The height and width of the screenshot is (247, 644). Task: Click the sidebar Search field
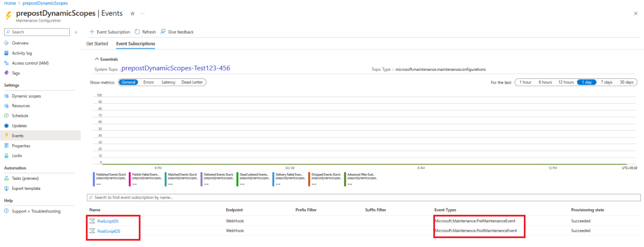[36, 32]
